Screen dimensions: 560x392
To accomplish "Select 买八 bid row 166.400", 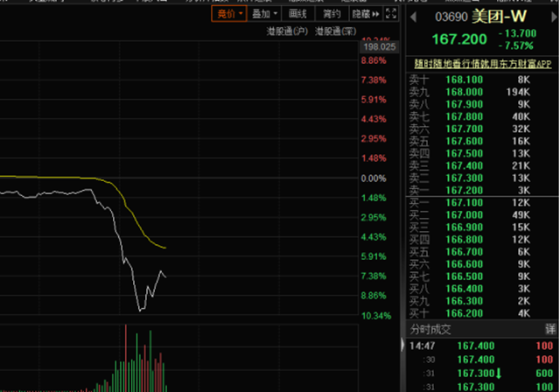I will pos(482,289).
